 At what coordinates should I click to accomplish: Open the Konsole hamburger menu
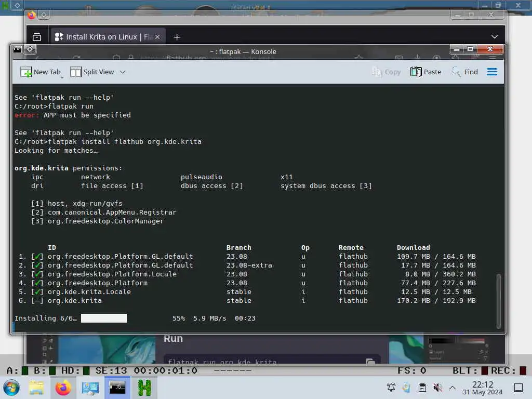click(492, 72)
